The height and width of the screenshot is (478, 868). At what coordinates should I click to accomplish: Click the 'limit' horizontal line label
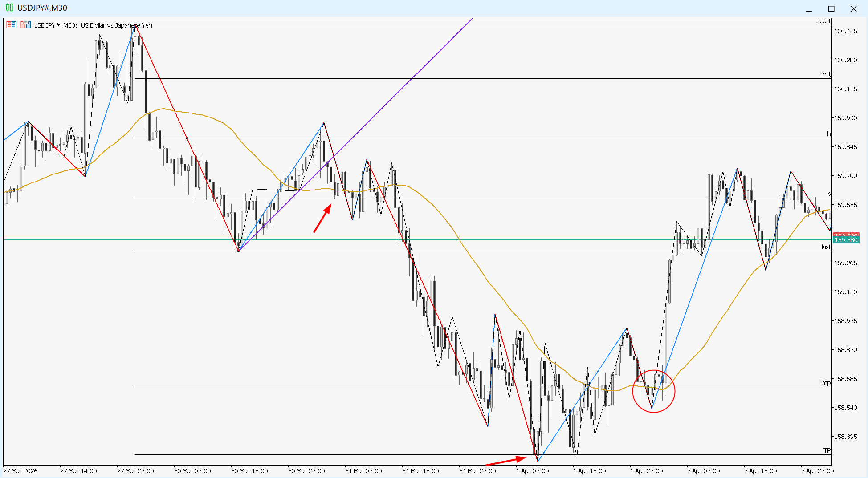tap(825, 74)
